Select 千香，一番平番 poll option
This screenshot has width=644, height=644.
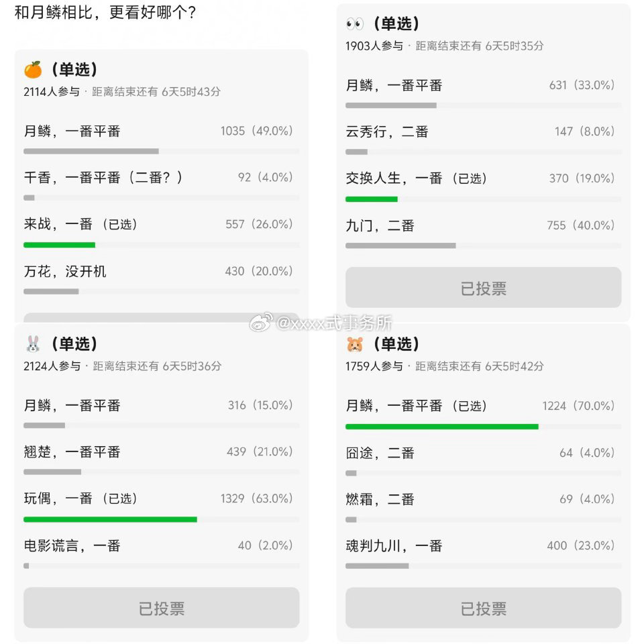[103, 178]
